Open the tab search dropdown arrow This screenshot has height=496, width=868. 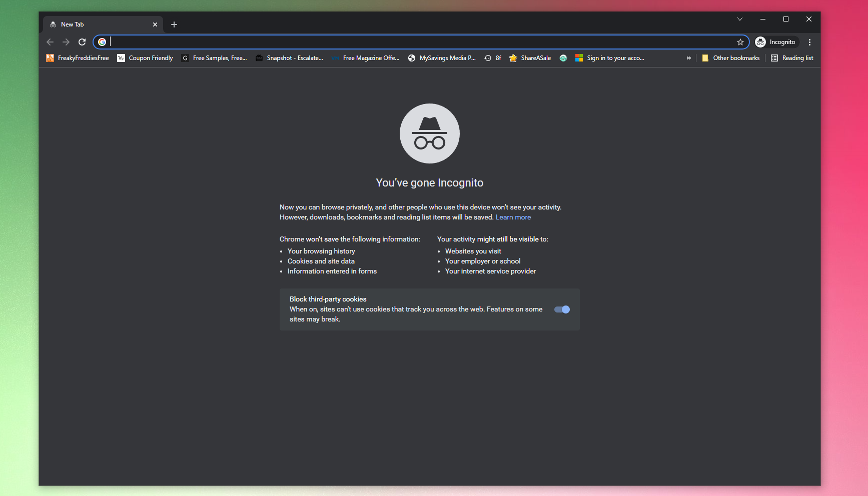739,19
